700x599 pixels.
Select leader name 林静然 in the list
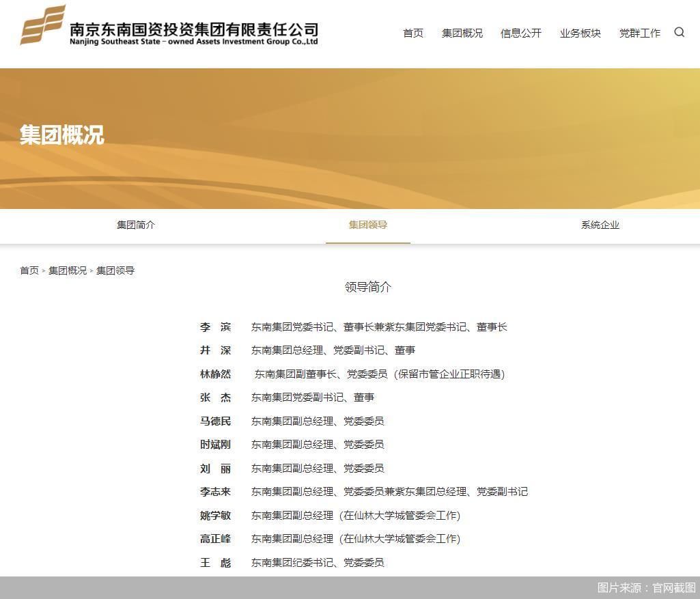(x=216, y=374)
